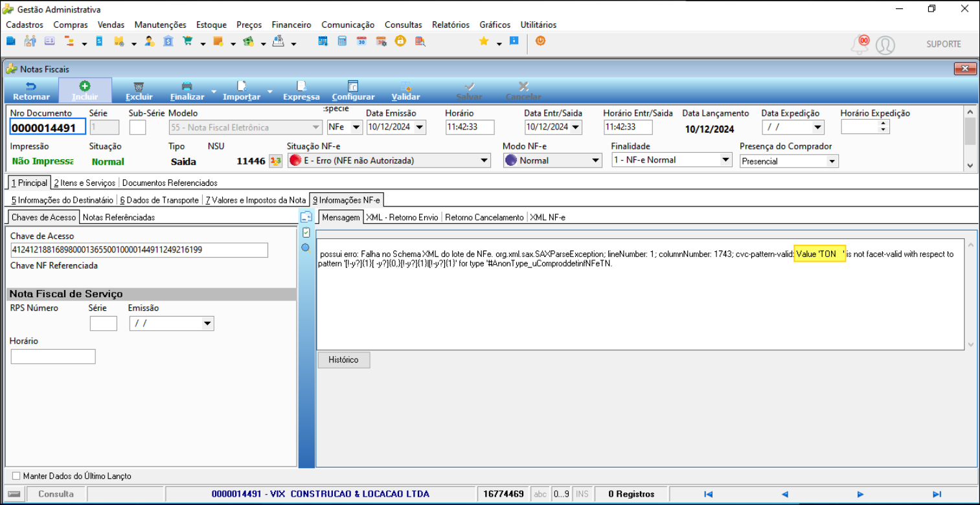This screenshot has width=980, height=505.
Task: Click the NSU number icon beside 11446
Action: pos(276,161)
